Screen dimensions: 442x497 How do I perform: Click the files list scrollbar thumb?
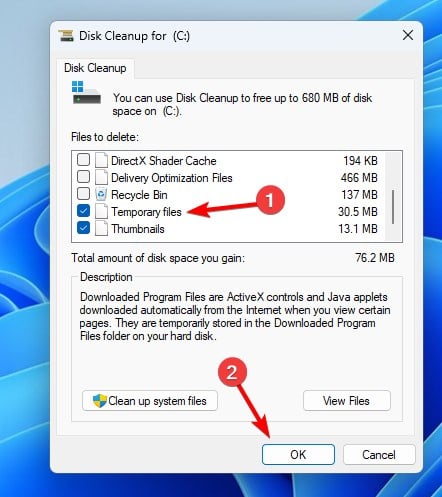[393, 207]
